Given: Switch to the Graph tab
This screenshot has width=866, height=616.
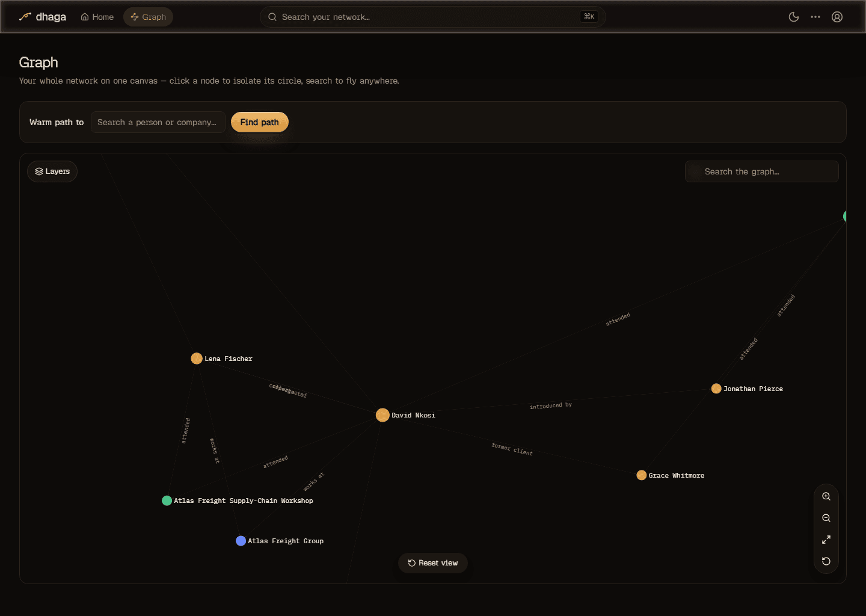Looking at the screenshot, I should (148, 17).
